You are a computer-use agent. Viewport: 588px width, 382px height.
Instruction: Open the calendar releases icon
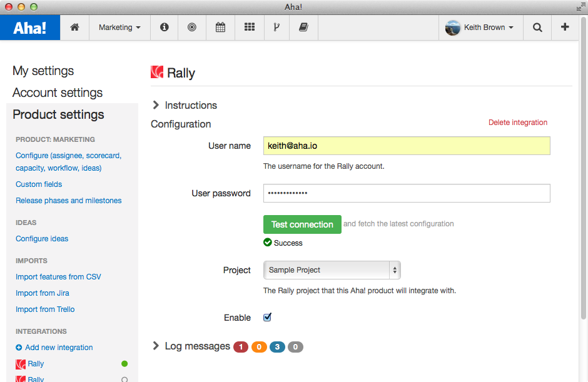point(220,27)
